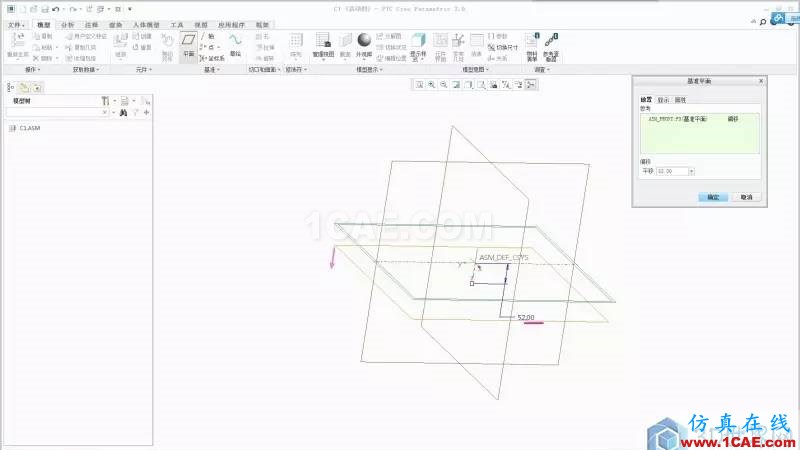Expand the Model Intent group dropdown
Image resolution: width=800 pixels, height=450 pixels.
tap(476, 69)
